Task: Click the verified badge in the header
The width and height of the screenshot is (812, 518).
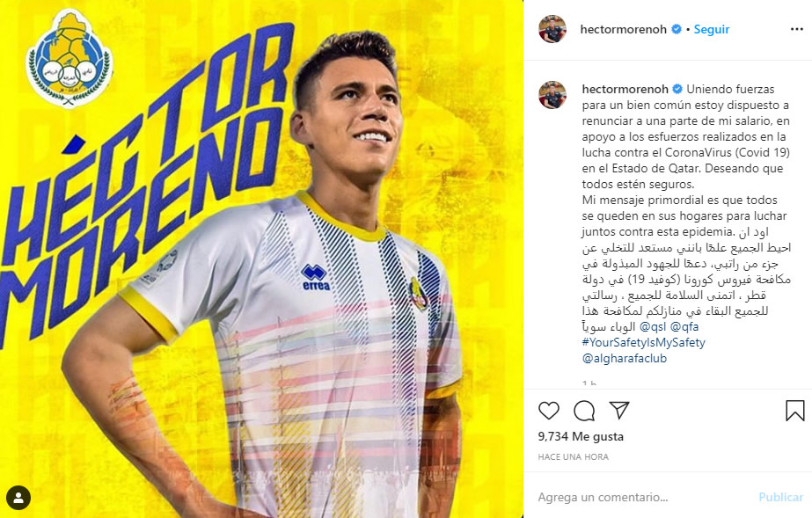Action: 677,30
